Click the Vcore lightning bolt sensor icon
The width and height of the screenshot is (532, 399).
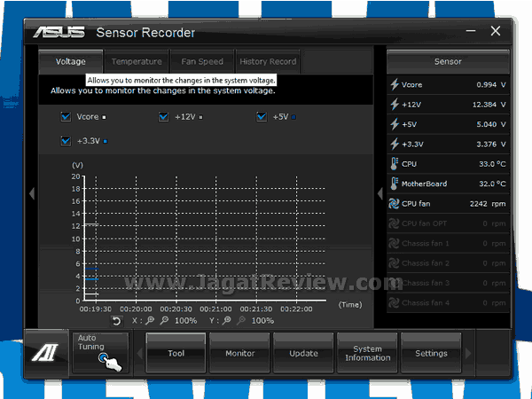395,84
